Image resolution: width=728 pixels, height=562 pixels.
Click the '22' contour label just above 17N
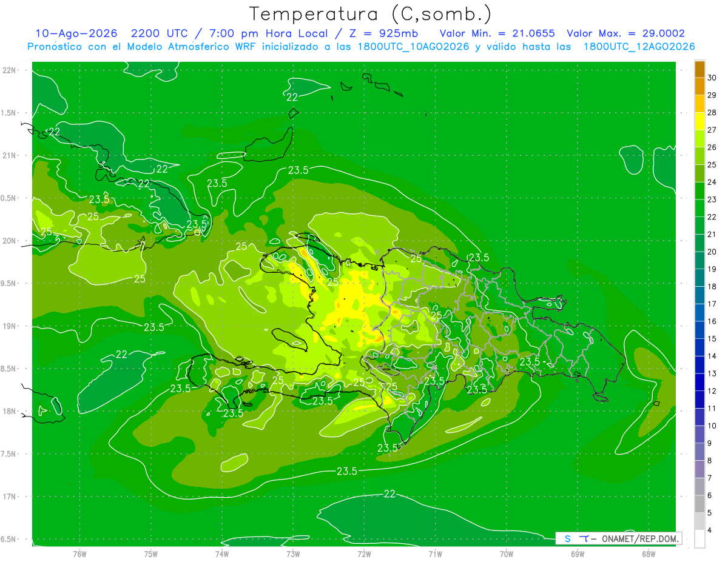pos(389,494)
